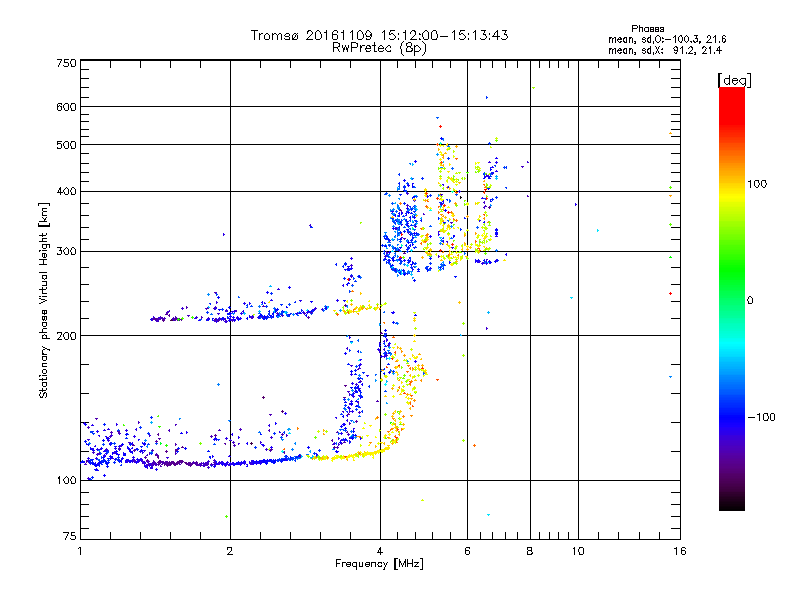Click the yellow colorbar region below 100
The image size is (800, 600).
732,196
